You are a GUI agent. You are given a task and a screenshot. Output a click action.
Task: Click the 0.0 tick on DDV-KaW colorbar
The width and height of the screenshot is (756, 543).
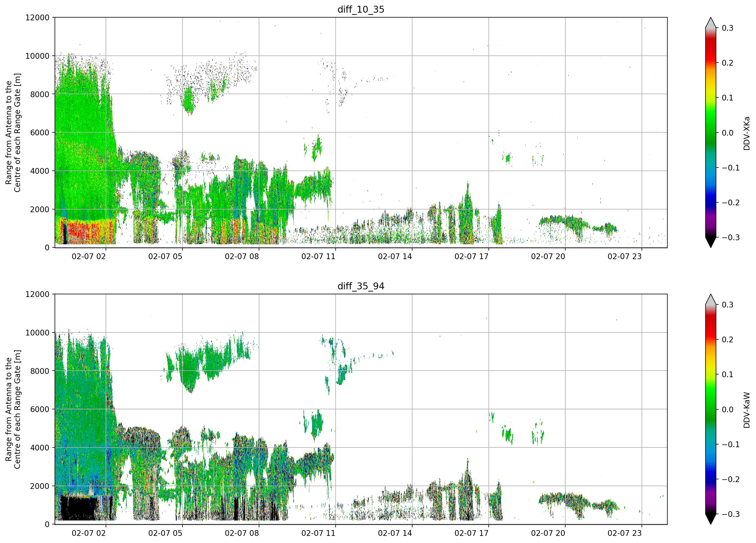728,410
